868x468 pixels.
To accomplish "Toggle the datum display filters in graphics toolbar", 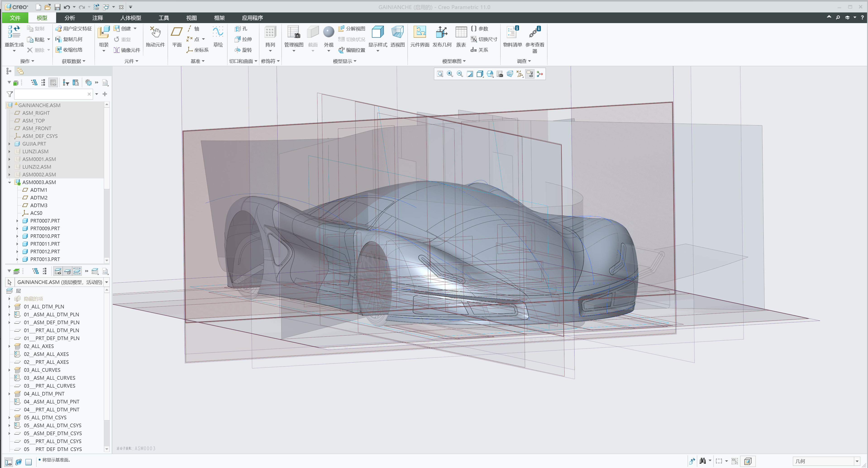I will tap(520, 74).
